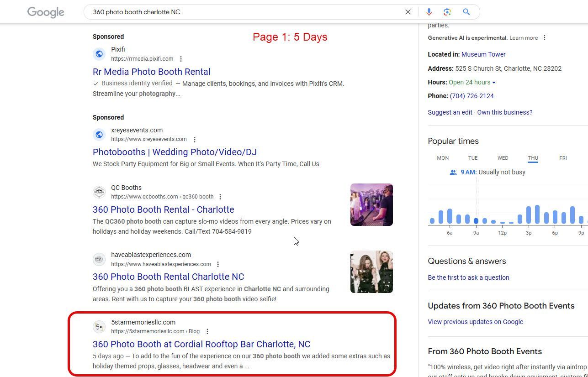Screen dimensions: 588x377
Task: Expand the Open 24 hours dropdown
Action: pos(494,83)
